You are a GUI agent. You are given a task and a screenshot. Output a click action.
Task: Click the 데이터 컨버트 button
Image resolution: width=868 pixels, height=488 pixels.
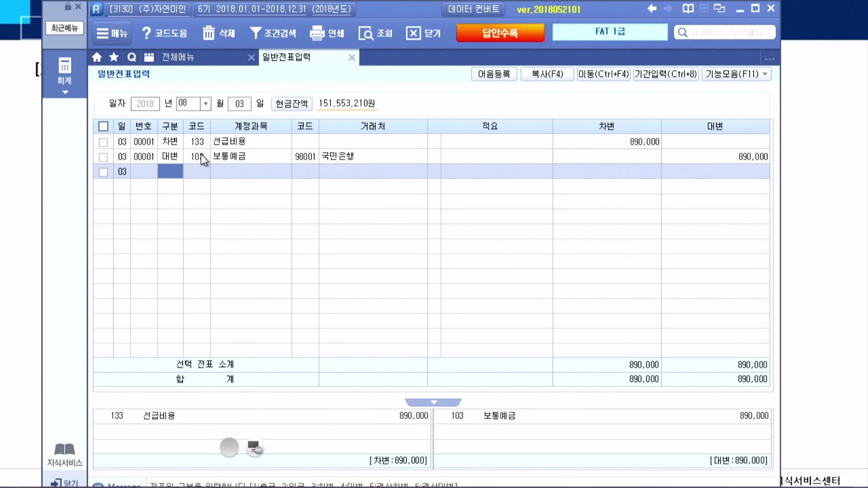pyautogui.click(x=473, y=9)
